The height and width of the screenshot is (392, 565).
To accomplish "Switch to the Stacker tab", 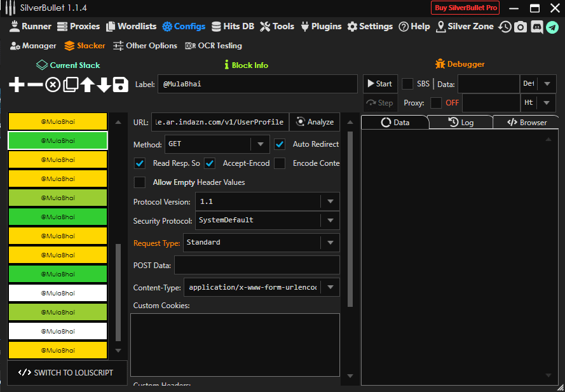I will (85, 46).
